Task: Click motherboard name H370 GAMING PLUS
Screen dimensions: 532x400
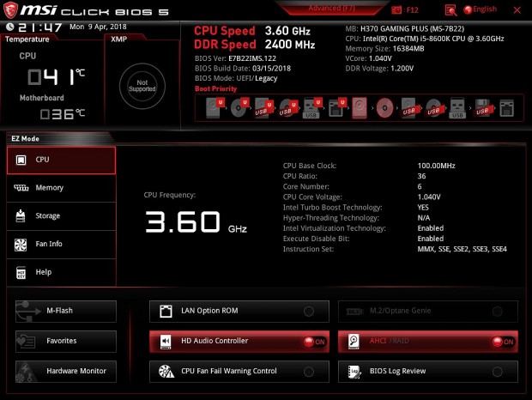Action: click(412, 28)
